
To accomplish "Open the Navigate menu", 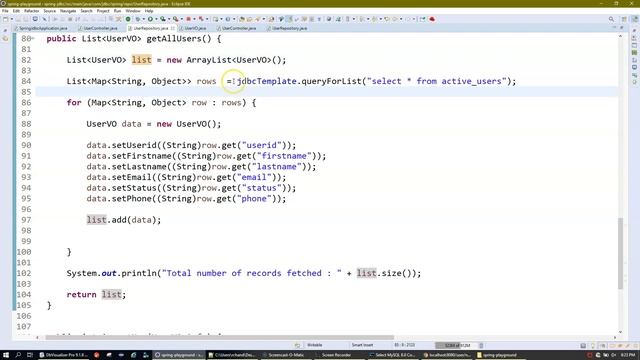I will (68, 11).
